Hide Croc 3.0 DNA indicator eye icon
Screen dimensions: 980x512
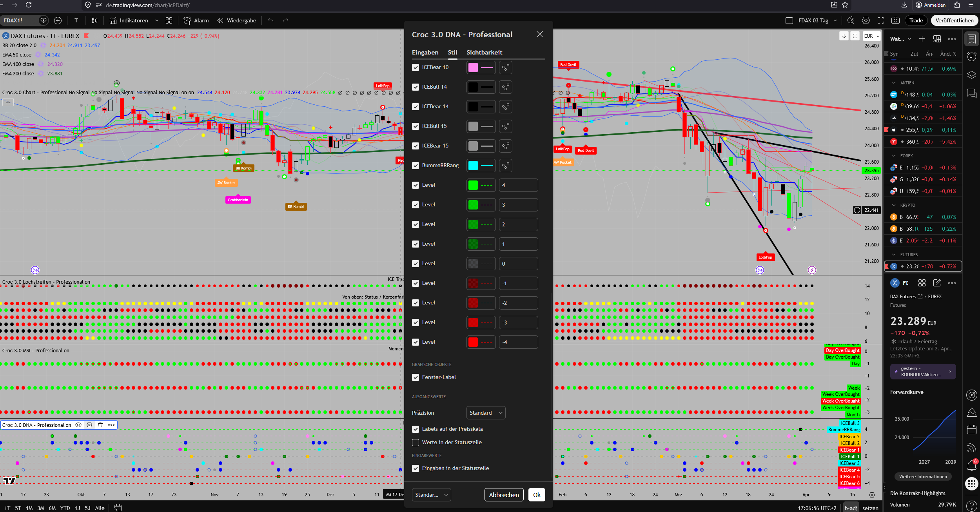tap(78, 425)
